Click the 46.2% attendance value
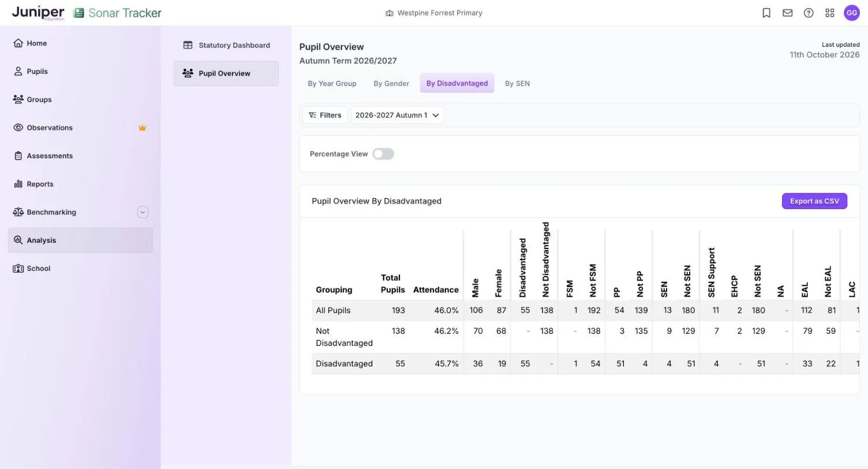Screen dimensions: 868x469 pos(446,331)
